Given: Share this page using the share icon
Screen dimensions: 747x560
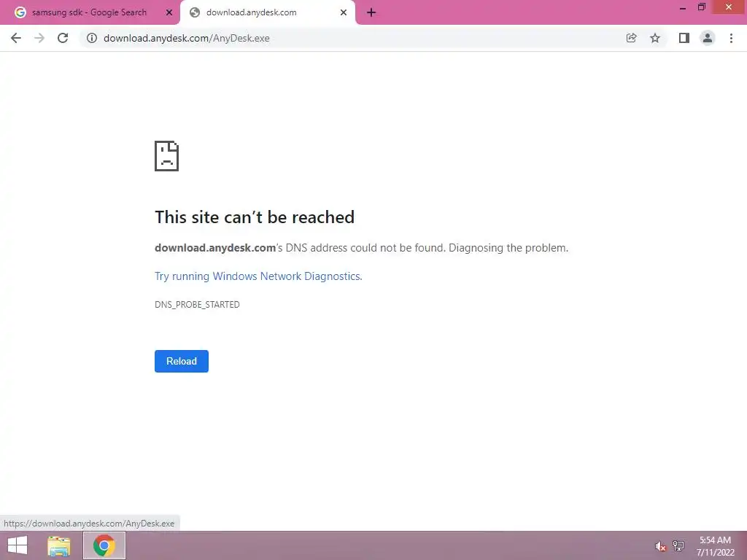Looking at the screenshot, I should point(631,38).
